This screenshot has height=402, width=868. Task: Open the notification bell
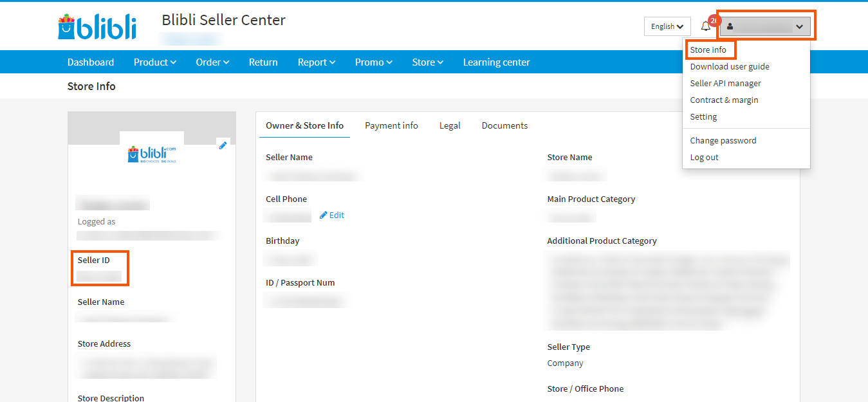(706, 26)
